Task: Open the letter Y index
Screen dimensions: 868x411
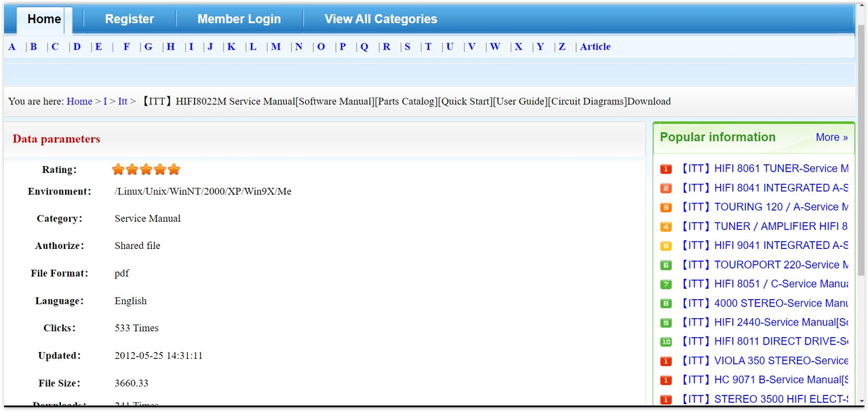Action: point(540,47)
